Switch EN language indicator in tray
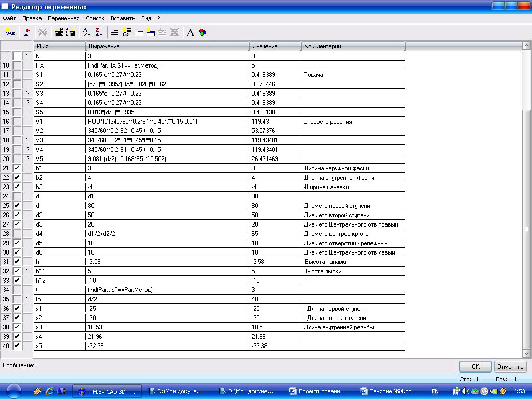This screenshot has height=399, width=532. point(435,391)
